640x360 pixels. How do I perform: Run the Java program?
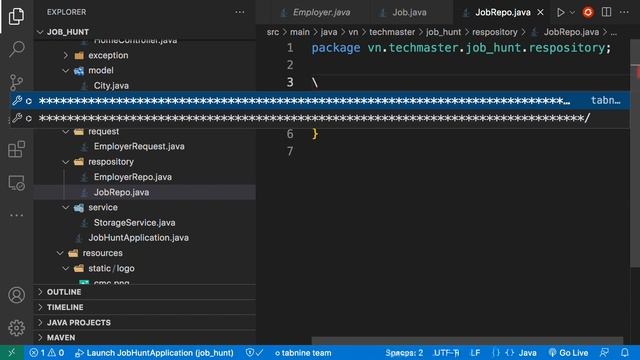pyautogui.click(x=560, y=12)
